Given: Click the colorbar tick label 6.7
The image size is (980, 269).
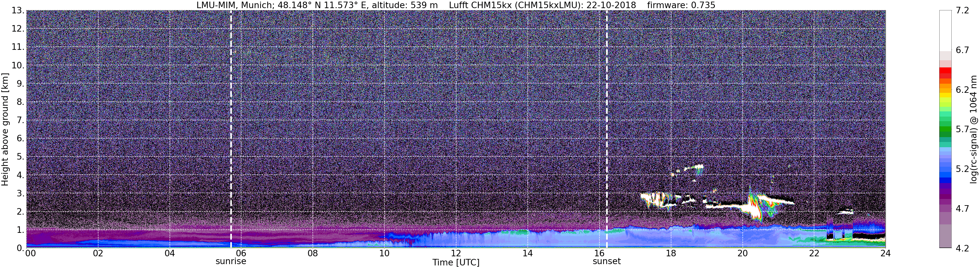Looking at the screenshot, I should coord(962,50).
